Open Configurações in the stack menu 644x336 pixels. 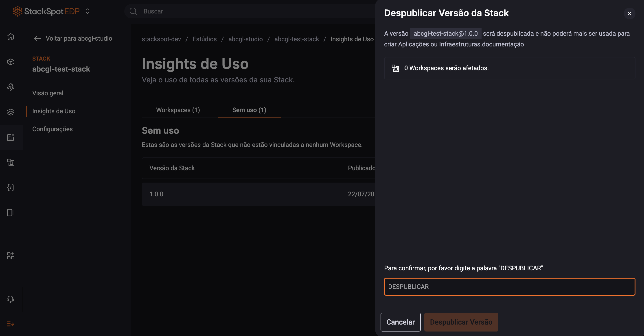[x=53, y=129]
